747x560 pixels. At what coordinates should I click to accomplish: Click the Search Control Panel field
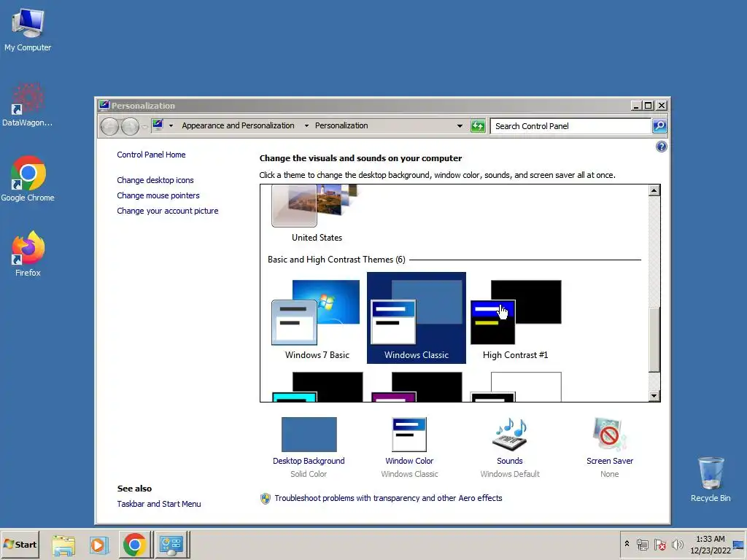pyautogui.click(x=570, y=126)
